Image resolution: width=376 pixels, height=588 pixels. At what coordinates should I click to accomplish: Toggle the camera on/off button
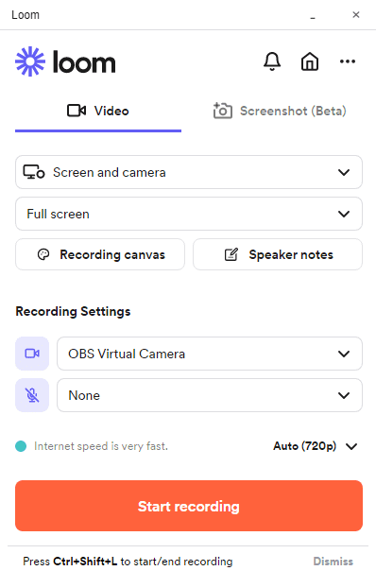[32, 354]
